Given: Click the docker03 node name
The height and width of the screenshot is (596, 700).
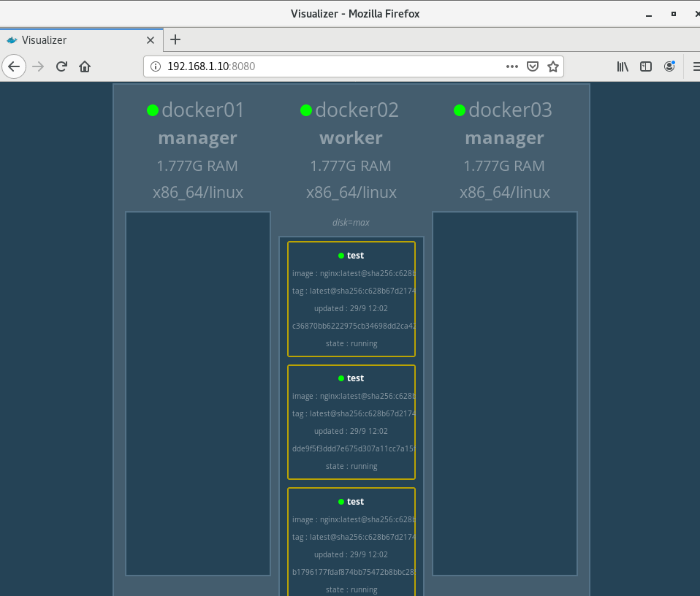Looking at the screenshot, I should click(510, 110).
